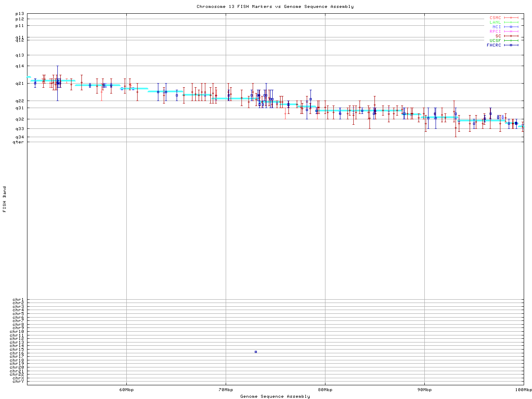This screenshot has height=399, width=532.
Task: Click the 100Mbp x-axis tick label
Action: pos(523,390)
